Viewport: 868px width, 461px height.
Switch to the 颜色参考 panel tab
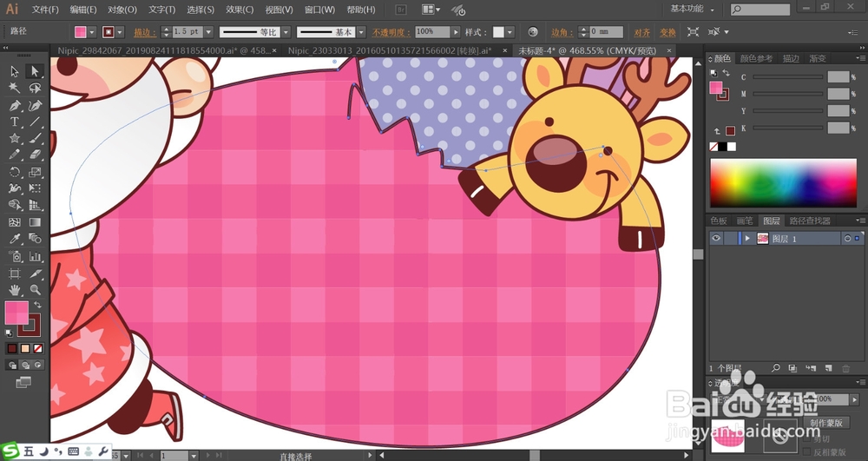756,58
